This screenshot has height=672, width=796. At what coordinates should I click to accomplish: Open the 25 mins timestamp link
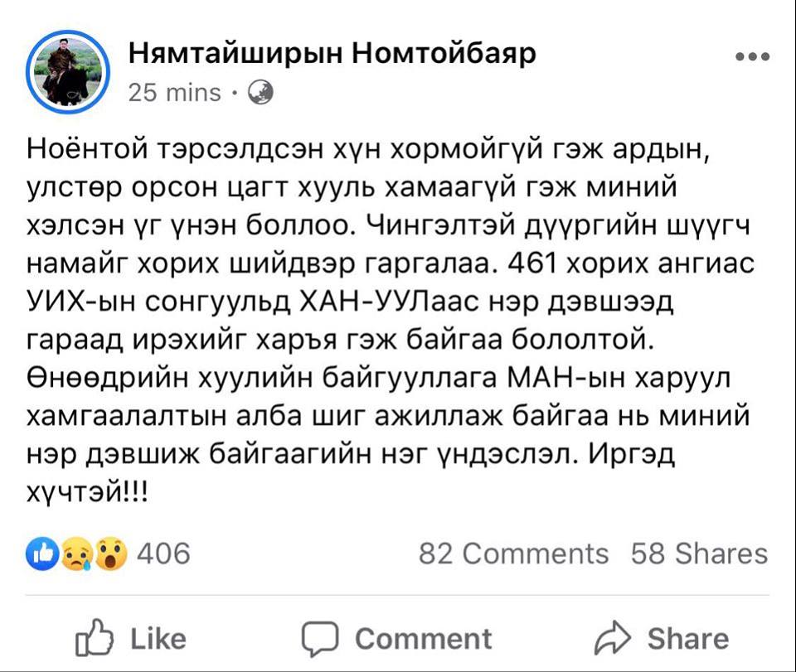175,93
